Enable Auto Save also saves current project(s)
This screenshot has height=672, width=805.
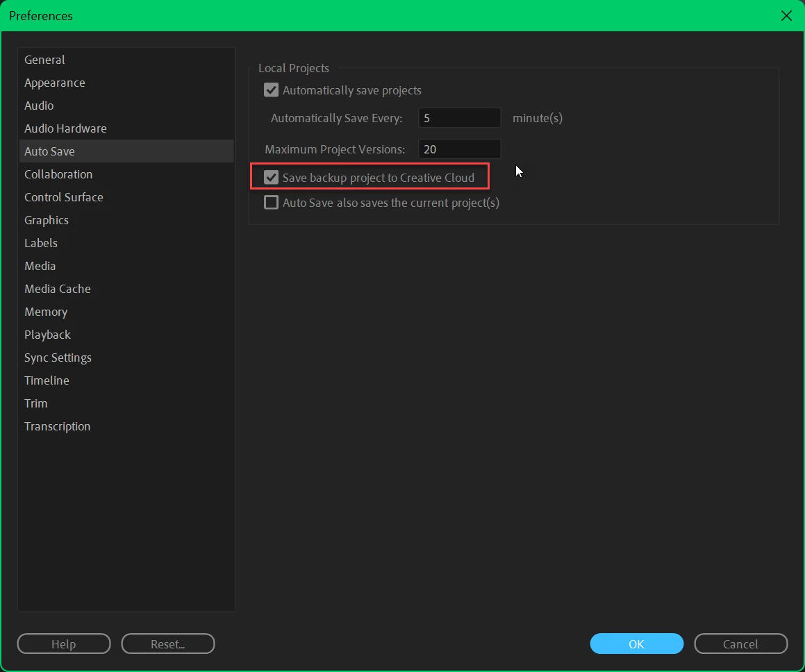271,203
